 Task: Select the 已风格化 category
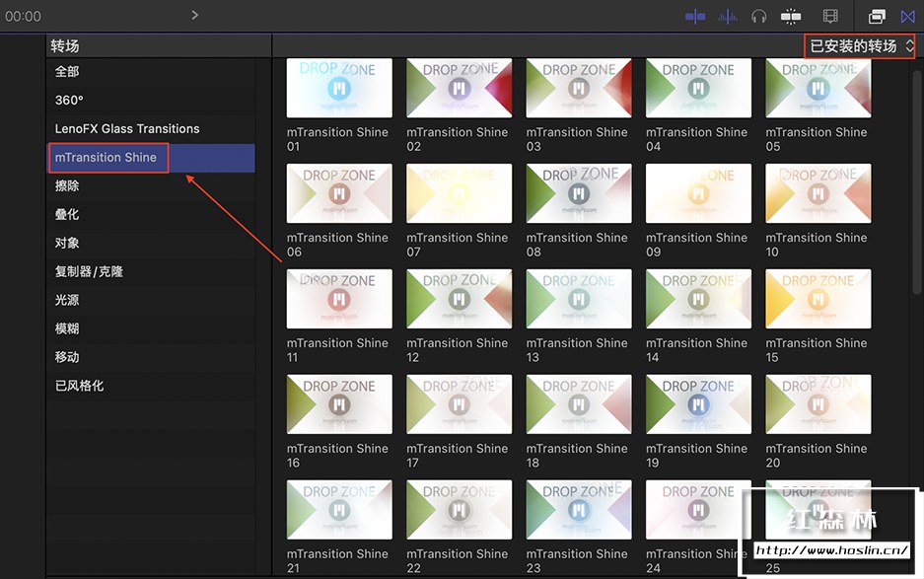(x=151, y=386)
